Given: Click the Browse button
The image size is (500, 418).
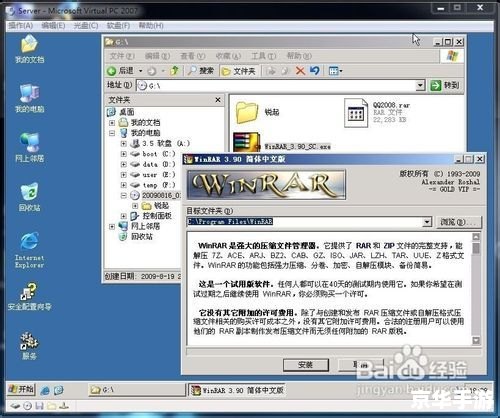Looking at the screenshot, I should (x=458, y=222).
